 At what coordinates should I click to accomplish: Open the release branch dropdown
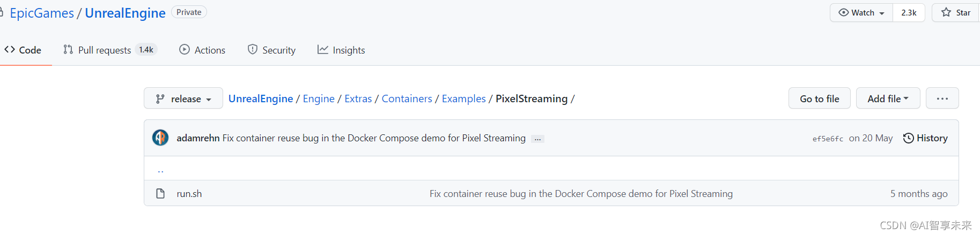coord(183,98)
